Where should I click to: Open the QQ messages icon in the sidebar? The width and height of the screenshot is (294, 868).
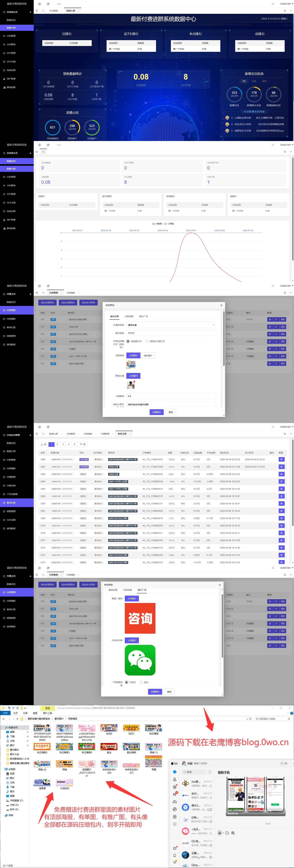(x=174, y=772)
